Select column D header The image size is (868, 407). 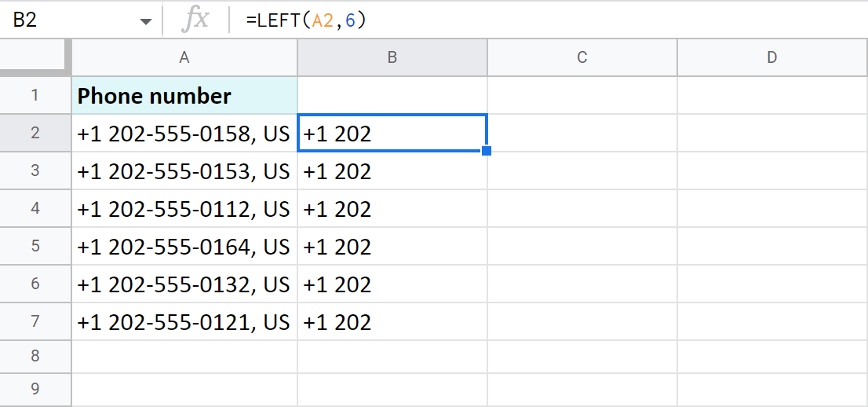coord(772,57)
